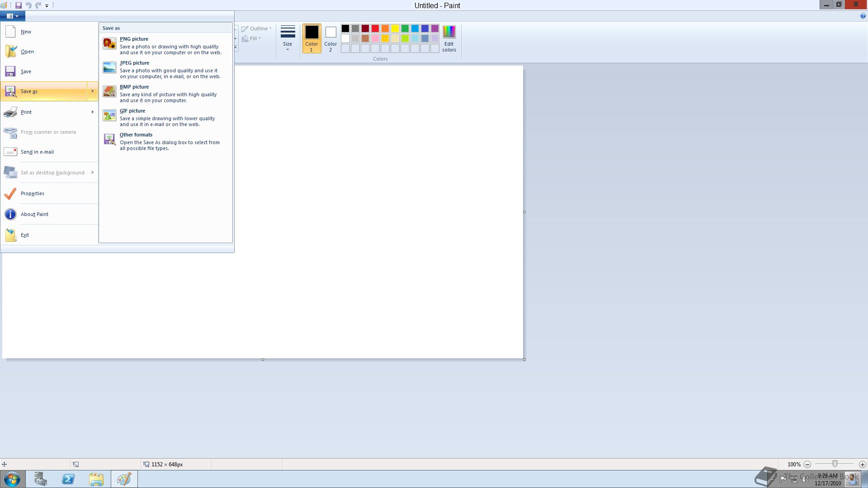Pick the purple color swatch

(x=435, y=28)
